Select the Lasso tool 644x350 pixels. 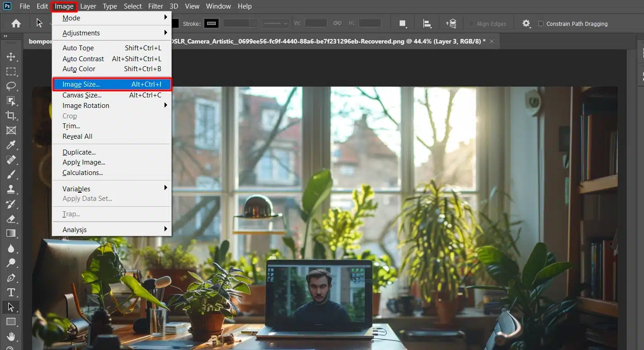(11, 86)
